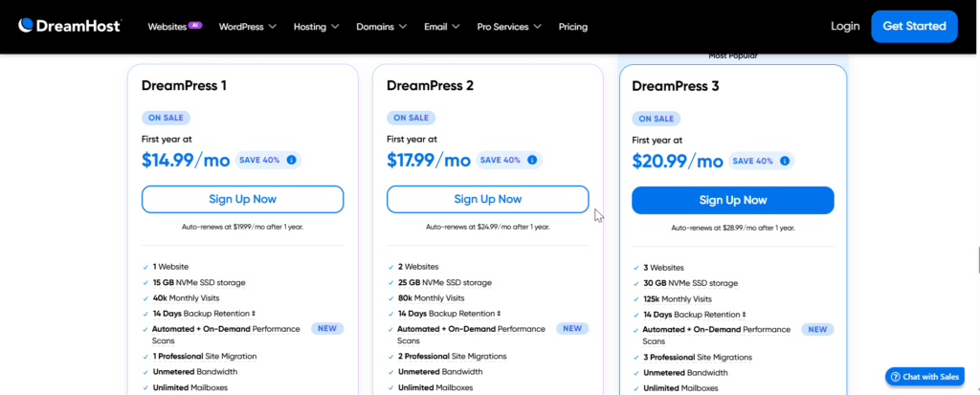Click the DreamPress 1 plan heading
The image size is (980, 395).
click(184, 85)
